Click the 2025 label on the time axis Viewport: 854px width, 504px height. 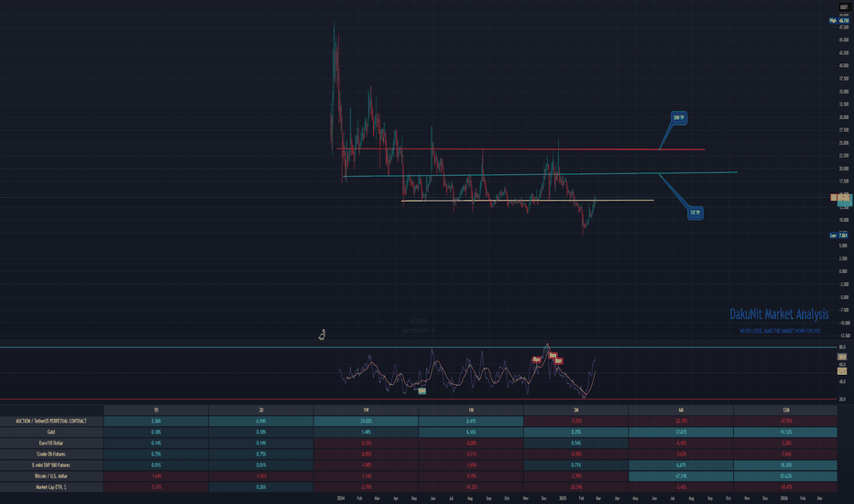coord(563,498)
